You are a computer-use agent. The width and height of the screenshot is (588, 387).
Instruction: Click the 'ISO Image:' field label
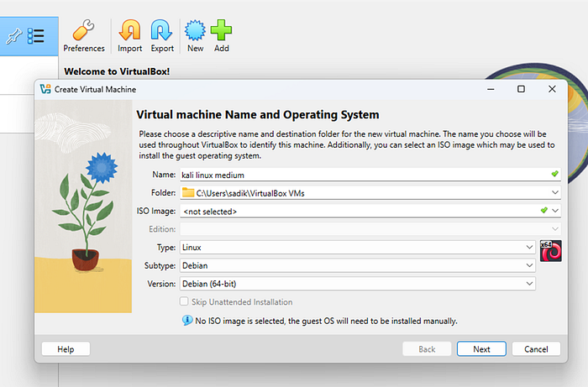click(156, 211)
